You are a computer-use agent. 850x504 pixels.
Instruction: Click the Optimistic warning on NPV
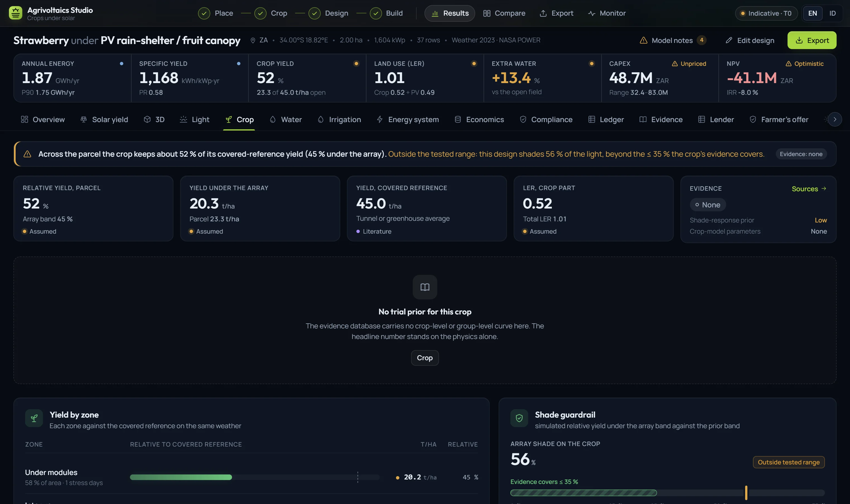point(804,64)
